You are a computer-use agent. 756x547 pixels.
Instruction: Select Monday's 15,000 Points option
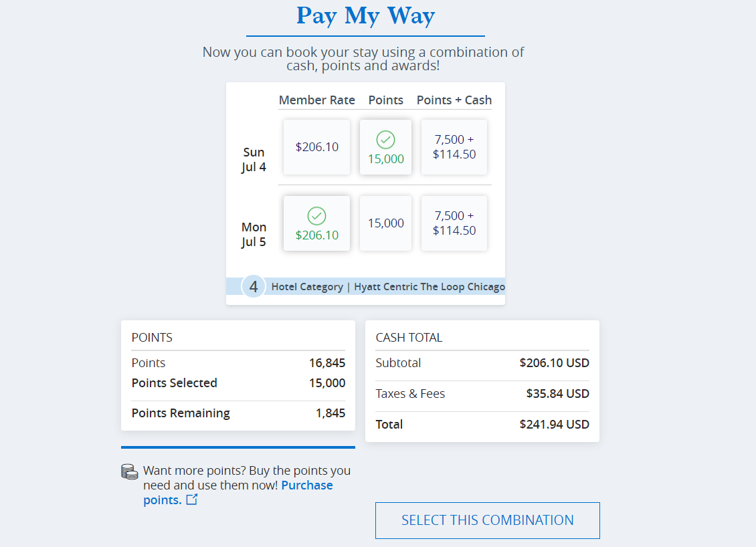(x=386, y=223)
